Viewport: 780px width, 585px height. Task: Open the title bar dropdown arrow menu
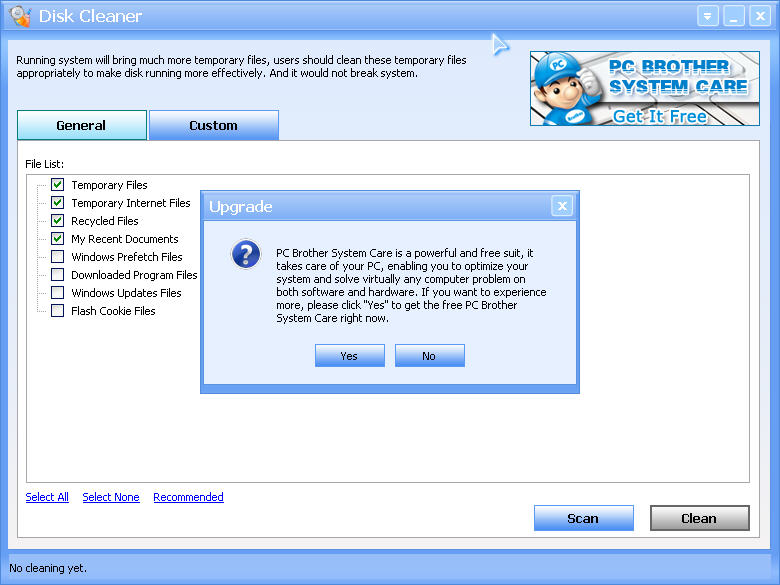(x=709, y=16)
